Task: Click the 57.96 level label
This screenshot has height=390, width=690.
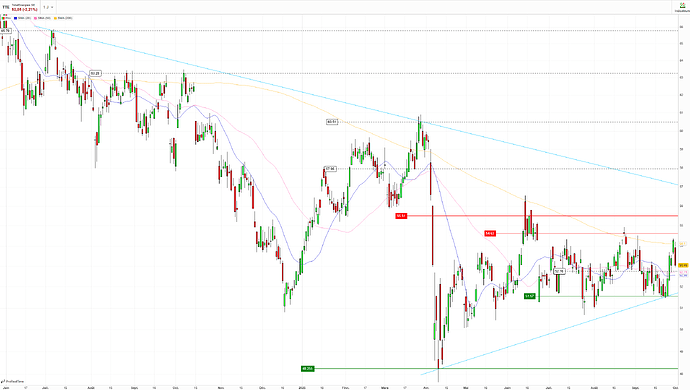Action: (330, 169)
